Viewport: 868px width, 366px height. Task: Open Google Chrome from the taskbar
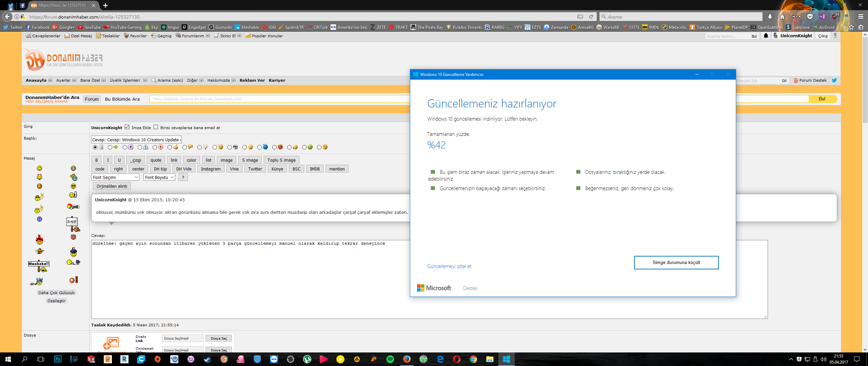point(473,359)
